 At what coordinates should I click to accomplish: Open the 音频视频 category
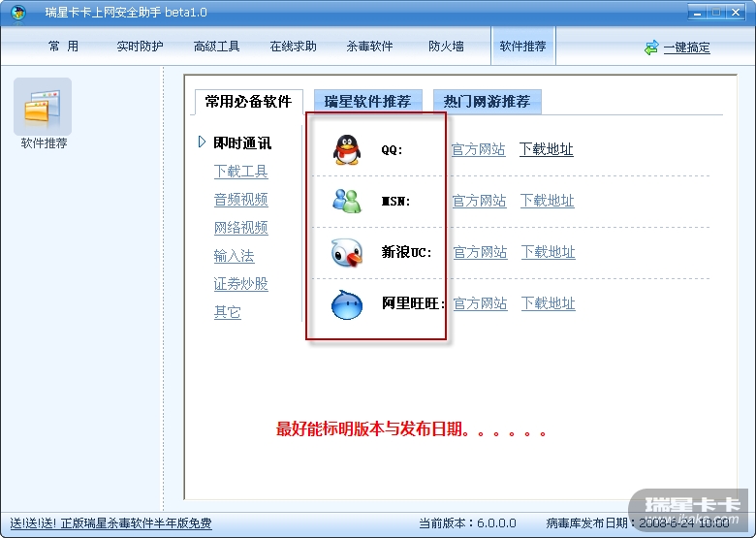tap(240, 200)
